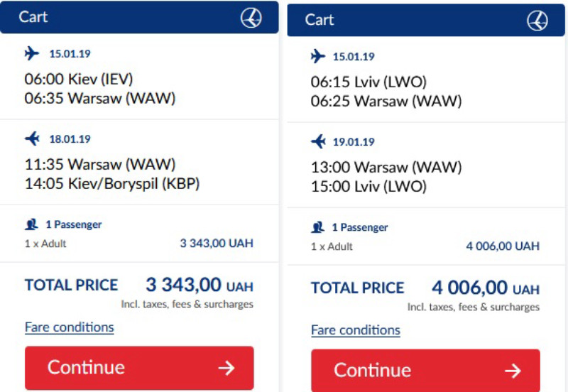Open Fare conditions for Kiev trip
568x392 pixels.
(69, 327)
